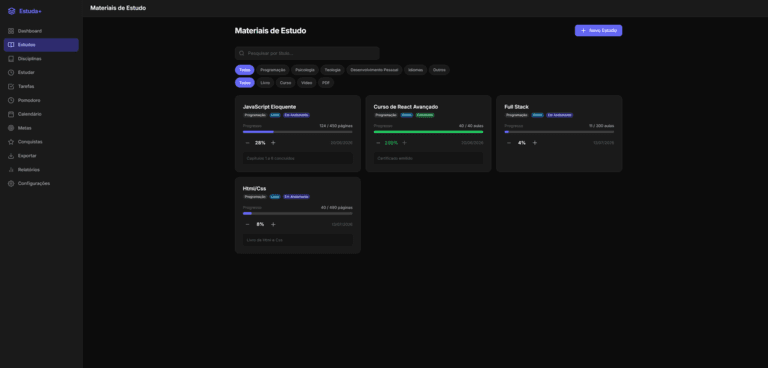This screenshot has height=368, width=768.
Task: Open the Exportar download item
Action: [41, 156]
